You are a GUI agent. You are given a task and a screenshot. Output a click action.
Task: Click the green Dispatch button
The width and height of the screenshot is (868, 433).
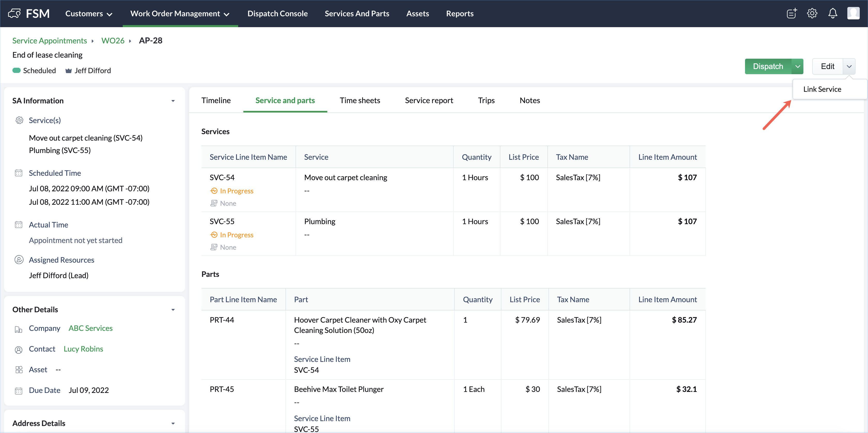[x=768, y=66]
